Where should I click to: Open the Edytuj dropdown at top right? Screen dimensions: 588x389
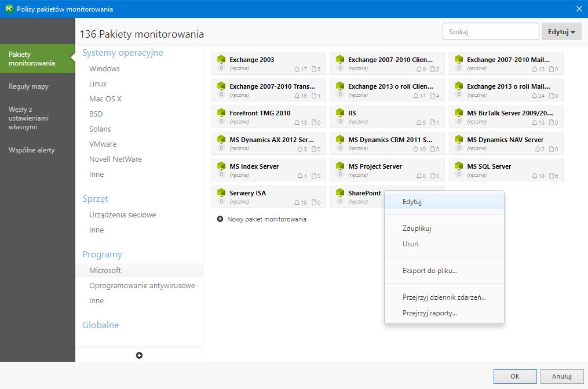click(x=561, y=32)
